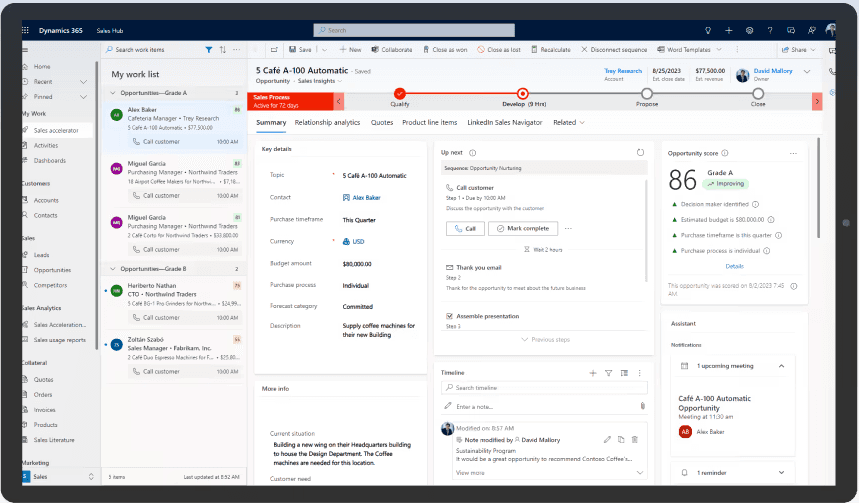Expand the 1 reminder notification
859x503 pixels.
pos(781,472)
